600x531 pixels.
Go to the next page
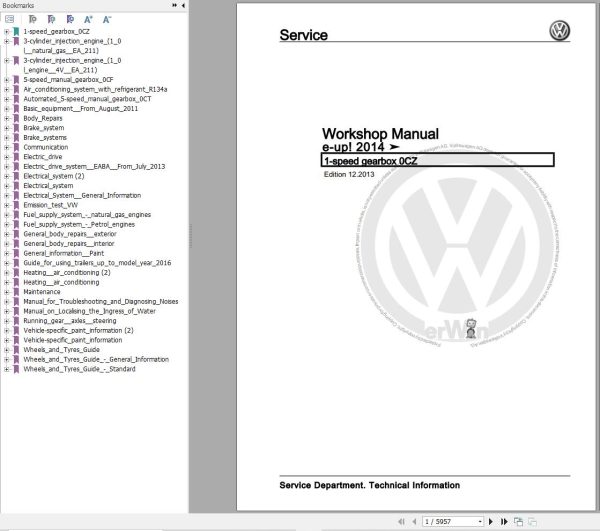click(491, 521)
